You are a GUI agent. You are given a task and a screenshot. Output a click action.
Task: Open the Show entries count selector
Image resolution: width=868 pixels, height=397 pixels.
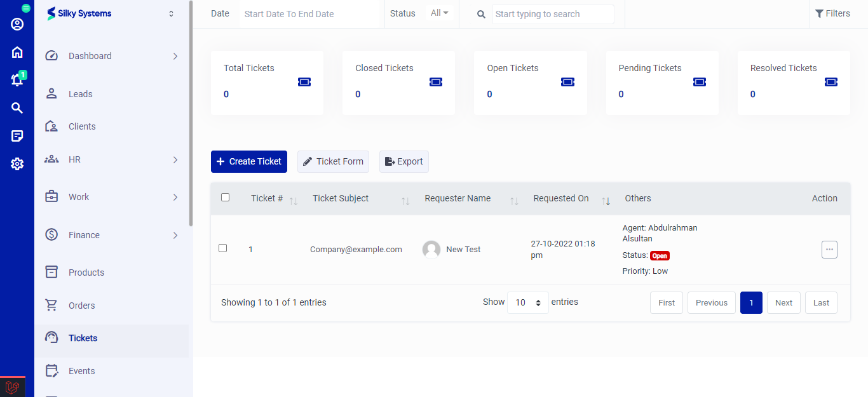click(527, 302)
